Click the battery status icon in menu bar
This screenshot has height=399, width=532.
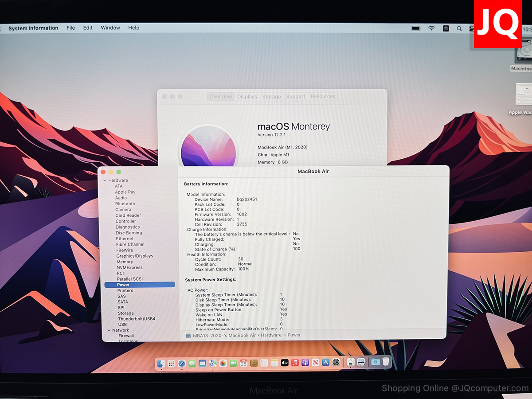416,28
